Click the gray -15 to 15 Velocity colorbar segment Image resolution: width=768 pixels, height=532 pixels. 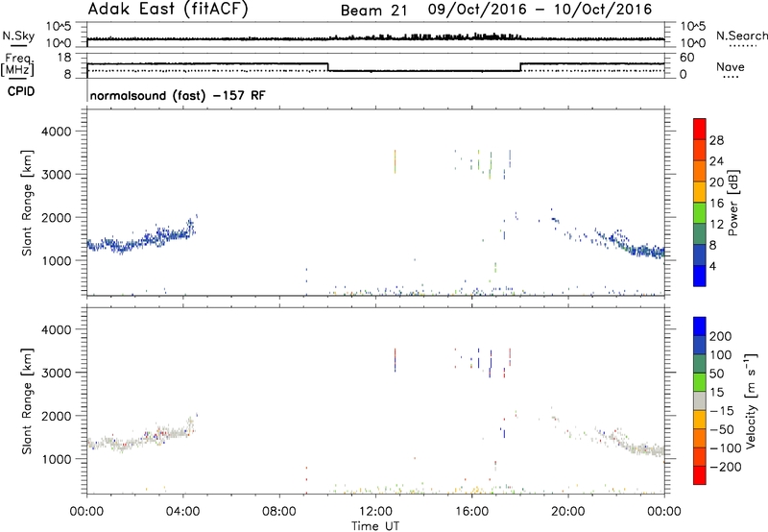[700, 401]
